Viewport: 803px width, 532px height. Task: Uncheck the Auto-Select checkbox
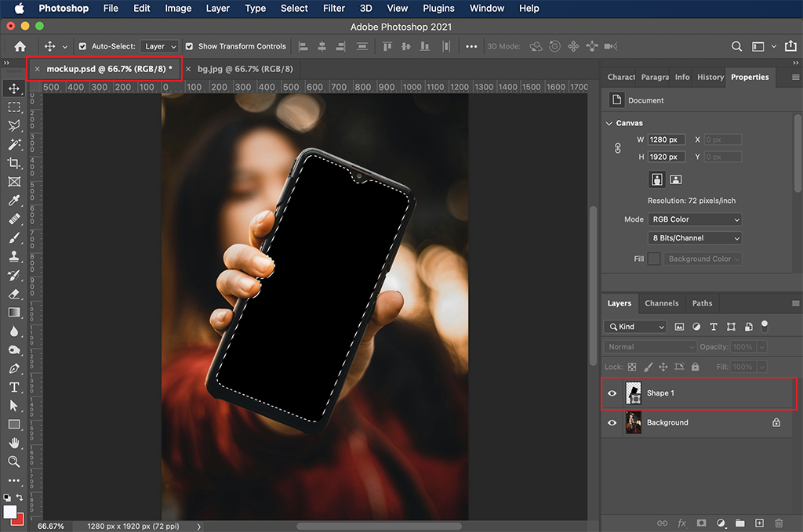coord(83,46)
